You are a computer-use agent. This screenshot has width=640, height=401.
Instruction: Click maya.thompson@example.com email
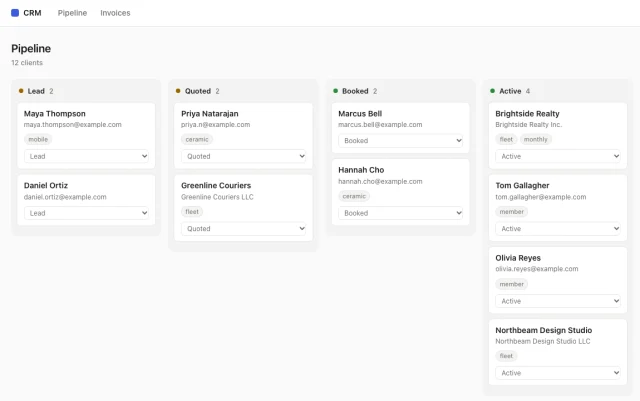point(73,125)
